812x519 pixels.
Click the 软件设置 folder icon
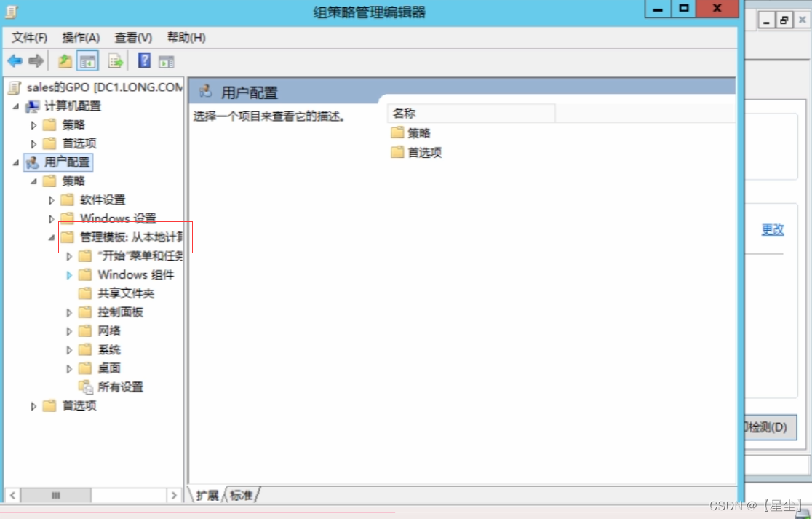68,199
